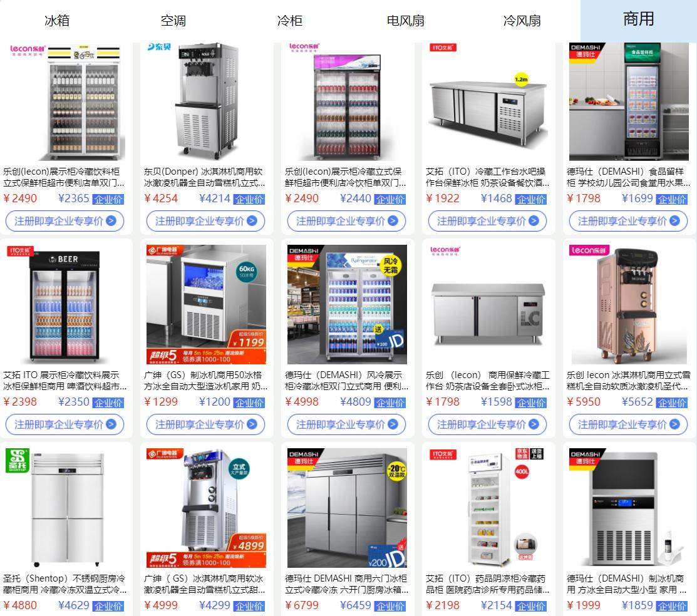
Task: View the ITO BEER display cabinet image
Action: pos(65,305)
